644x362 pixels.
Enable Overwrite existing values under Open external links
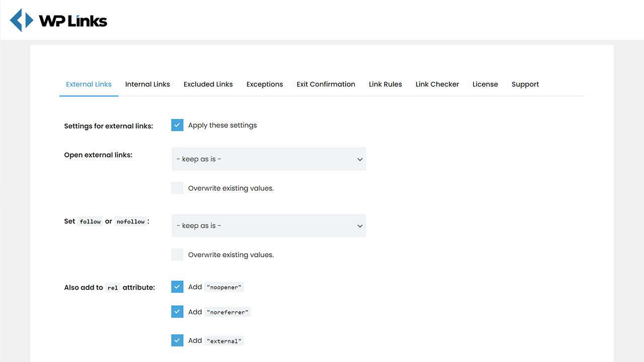click(x=177, y=188)
